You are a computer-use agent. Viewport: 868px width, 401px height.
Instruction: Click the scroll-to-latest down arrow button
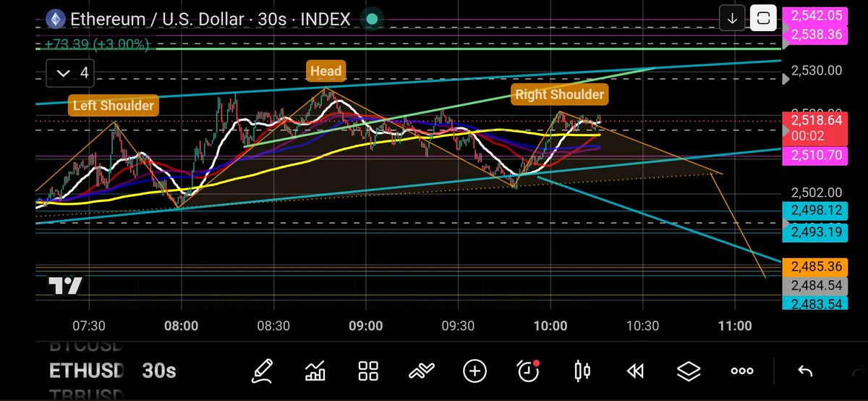[732, 19]
